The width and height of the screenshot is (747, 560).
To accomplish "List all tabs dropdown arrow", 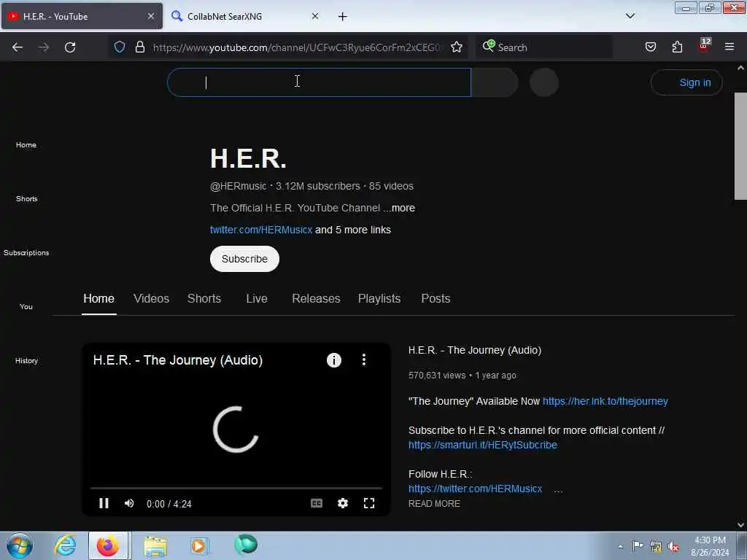I will [630, 16].
